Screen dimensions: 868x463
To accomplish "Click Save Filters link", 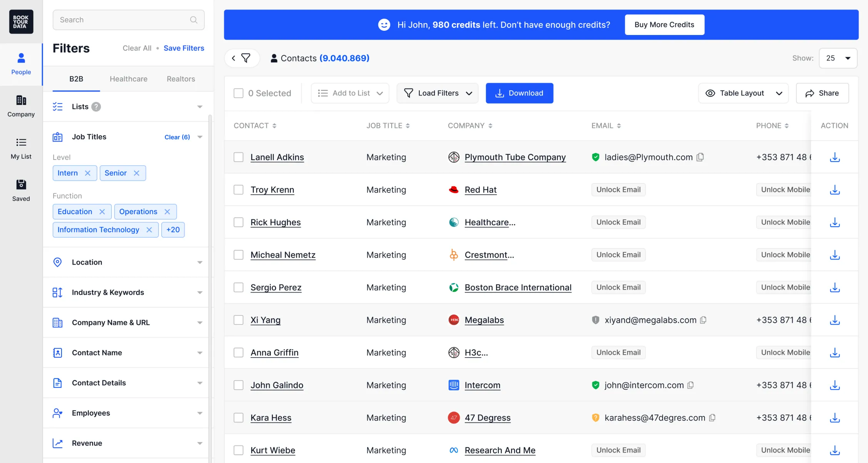I will pos(184,48).
